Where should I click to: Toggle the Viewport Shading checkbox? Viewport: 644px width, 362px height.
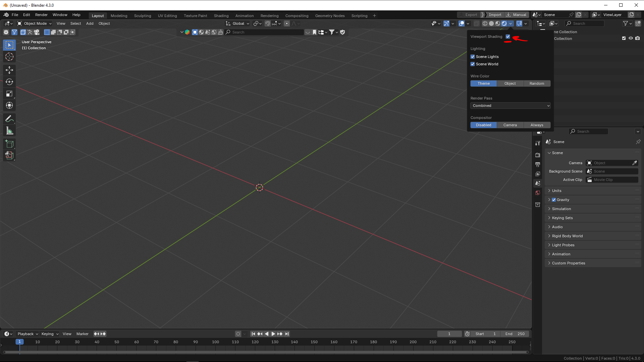click(x=508, y=37)
